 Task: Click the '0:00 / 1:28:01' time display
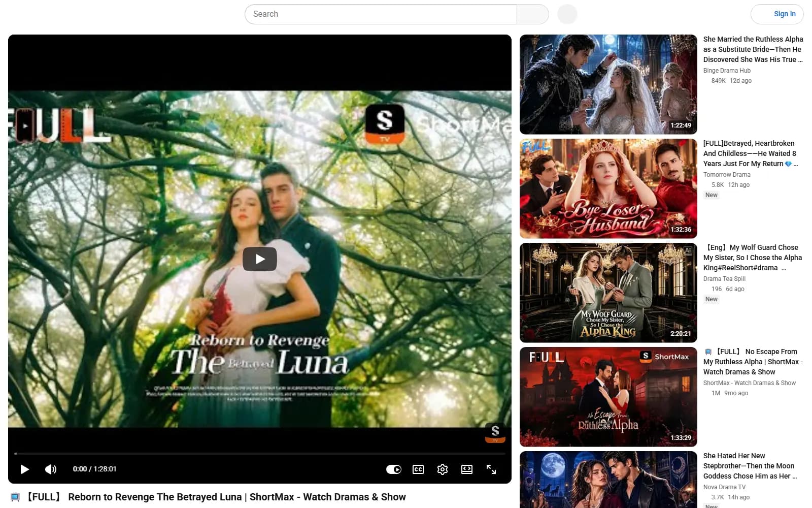(94, 469)
